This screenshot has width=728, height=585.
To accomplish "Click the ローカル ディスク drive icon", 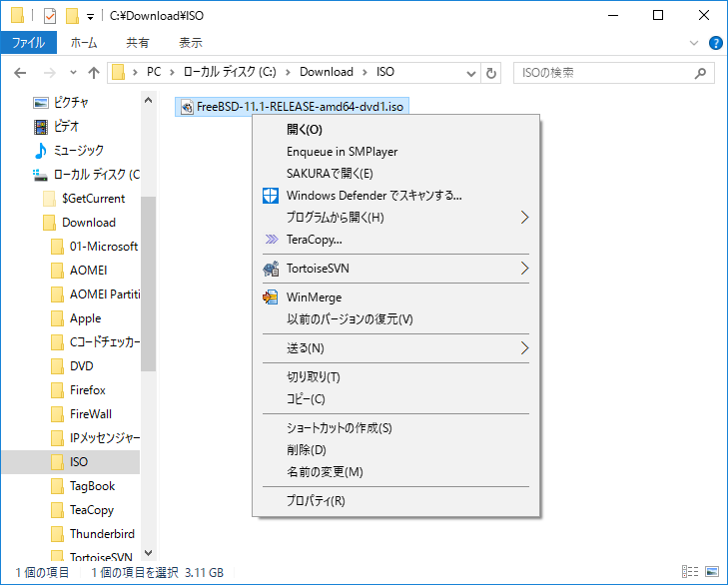I will 40,175.
